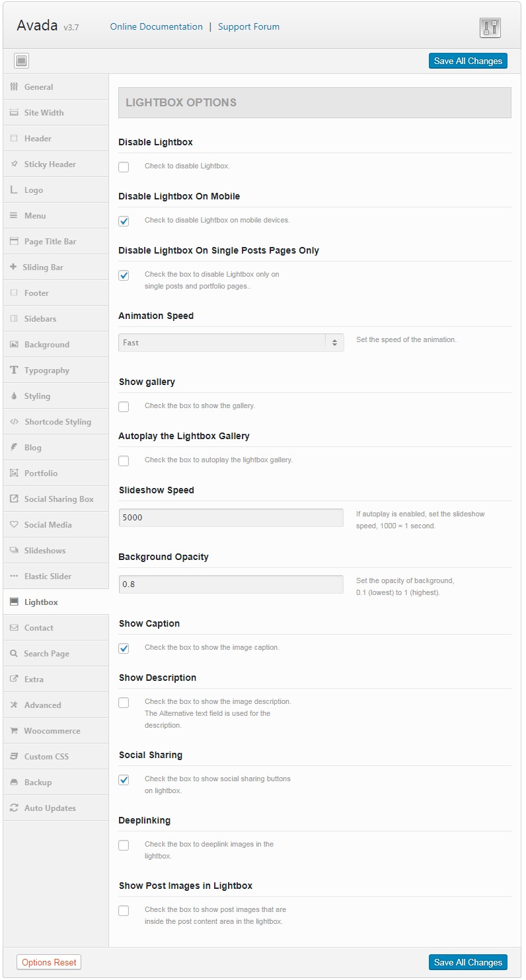This screenshot has height=980, width=526.
Task: Tick the Show gallery checkbox
Action: (x=124, y=407)
